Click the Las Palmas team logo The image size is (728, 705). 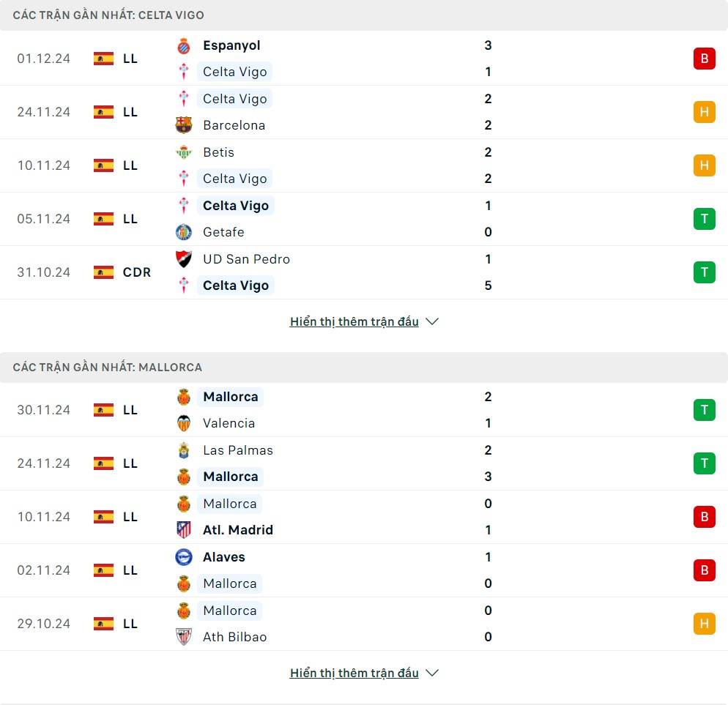point(184,450)
